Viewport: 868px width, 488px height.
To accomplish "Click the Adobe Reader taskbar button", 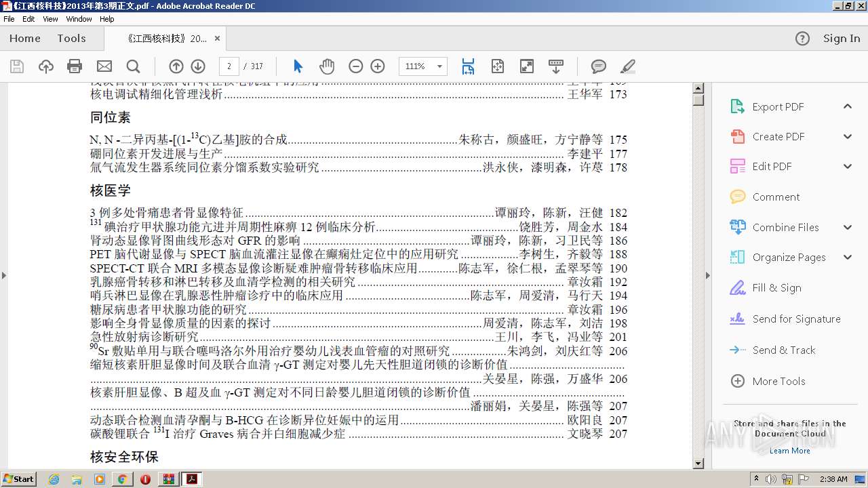I will point(192,479).
